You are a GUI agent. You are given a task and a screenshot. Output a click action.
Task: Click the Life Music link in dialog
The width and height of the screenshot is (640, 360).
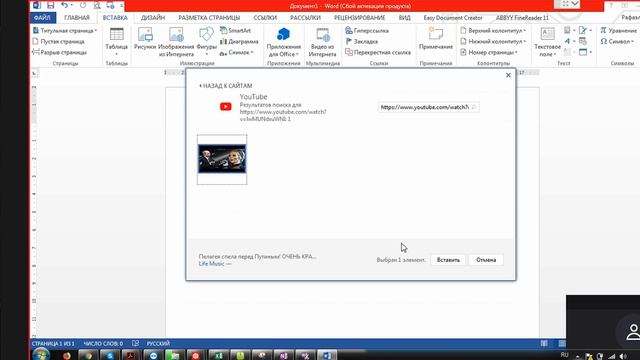pos(211,264)
